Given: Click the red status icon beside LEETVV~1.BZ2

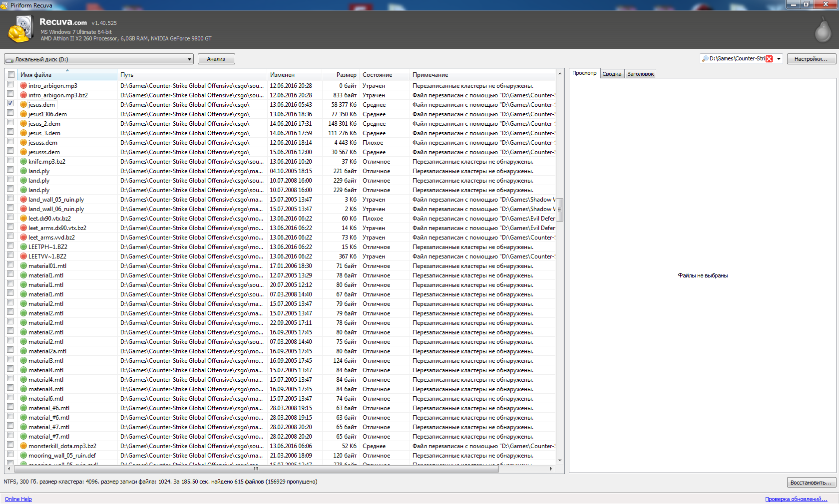Looking at the screenshot, I should (x=23, y=256).
